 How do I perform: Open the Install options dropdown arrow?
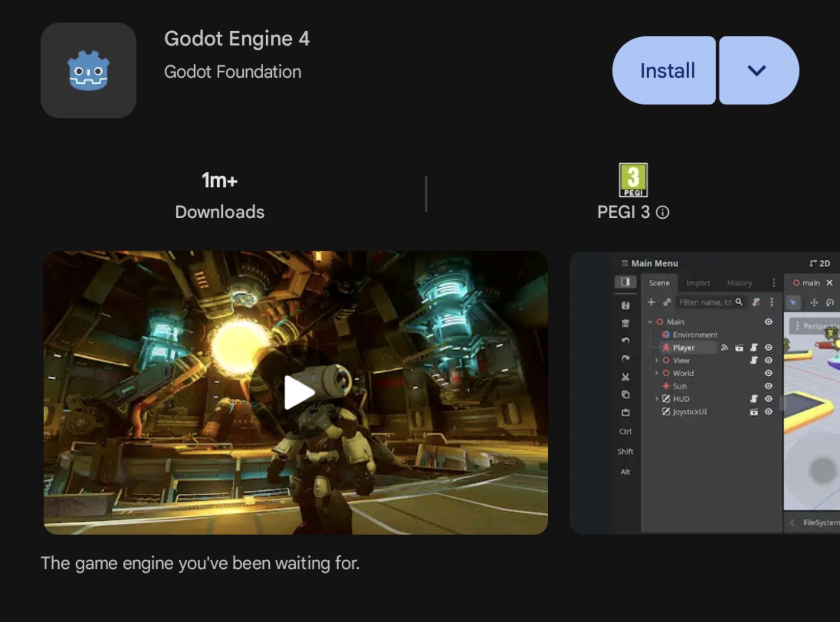coord(757,71)
